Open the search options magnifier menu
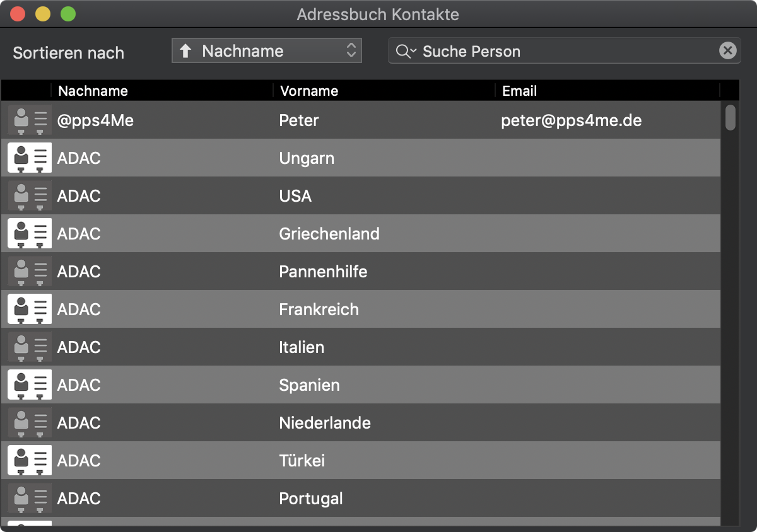The height and width of the screenshot is (532, 757). click(x=406, y=52)
